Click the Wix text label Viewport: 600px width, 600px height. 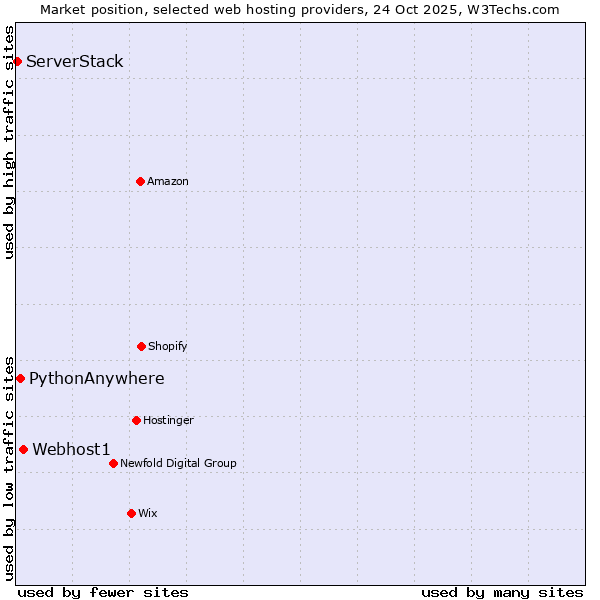coord(148,513)
